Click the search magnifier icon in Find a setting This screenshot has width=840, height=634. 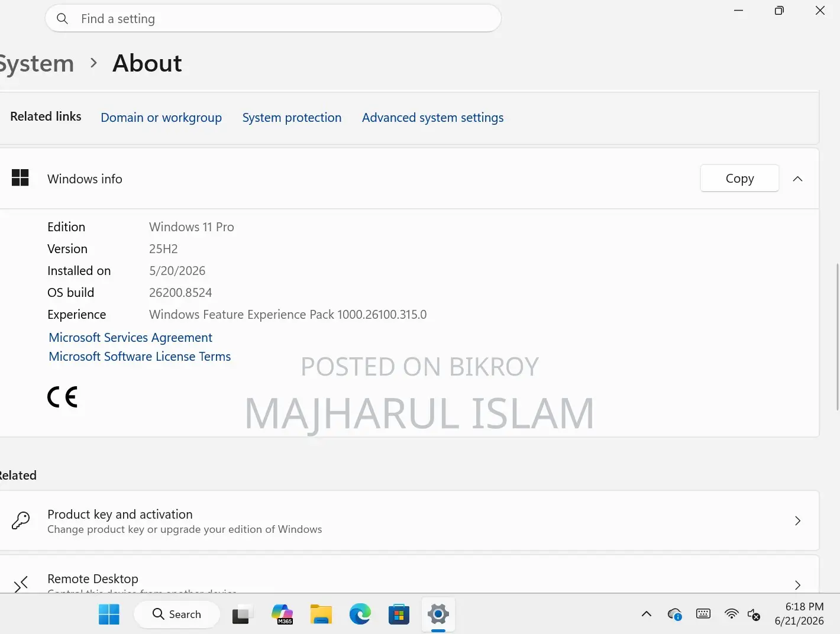[x=62, y=18]
